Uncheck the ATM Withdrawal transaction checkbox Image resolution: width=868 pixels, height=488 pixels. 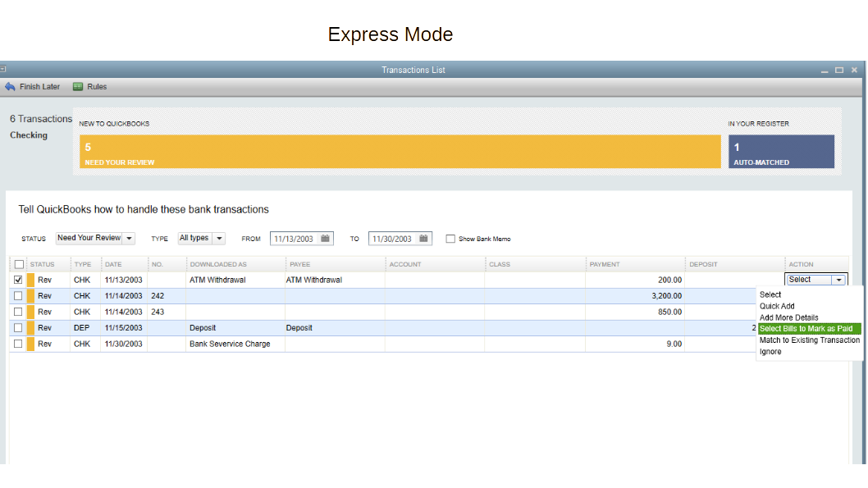18,279
